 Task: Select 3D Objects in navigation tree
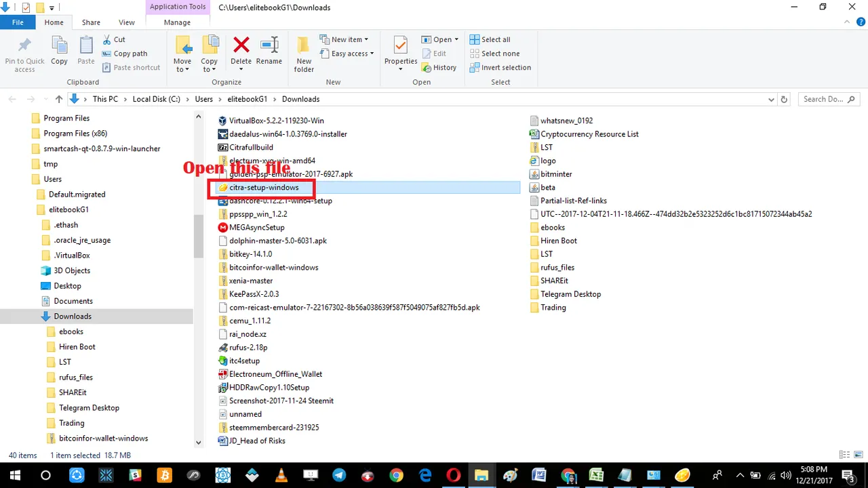pos(72,270)
